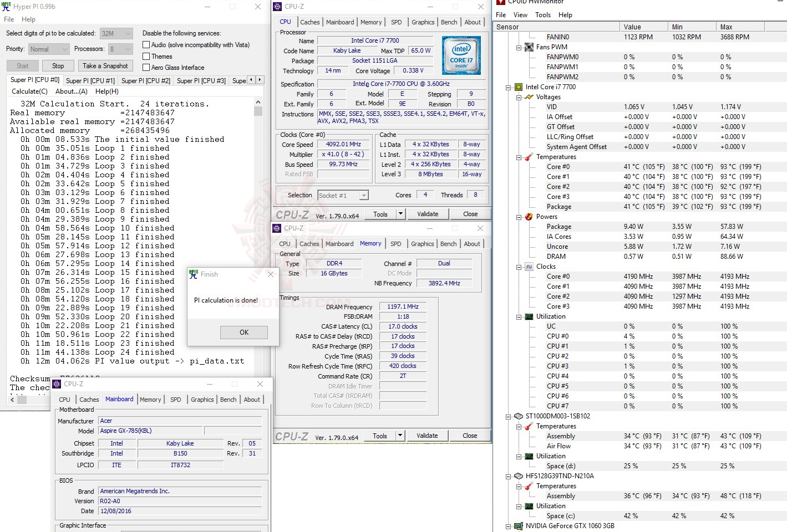Screen dimensions: 787x532
Task: Click the HFS128G39TND-N210A drive icon
Action: [x=519, y=476]
